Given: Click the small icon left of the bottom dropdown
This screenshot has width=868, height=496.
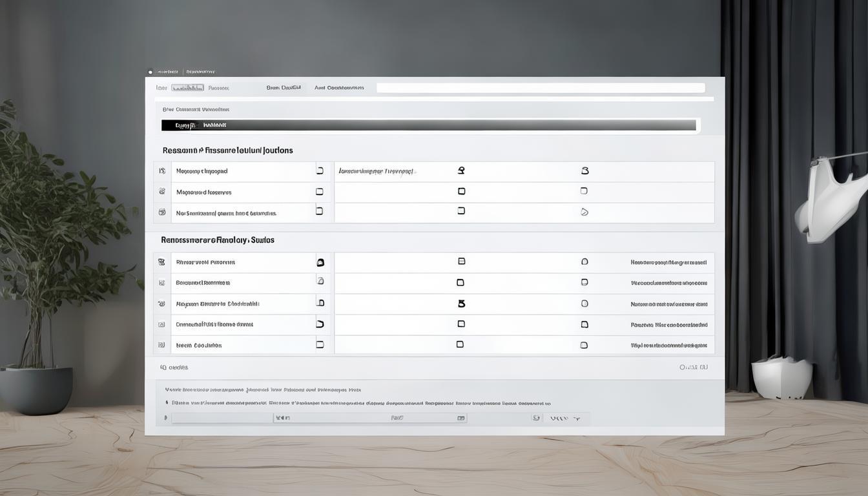Looking at the screenshot, I should tap(536, 418).
